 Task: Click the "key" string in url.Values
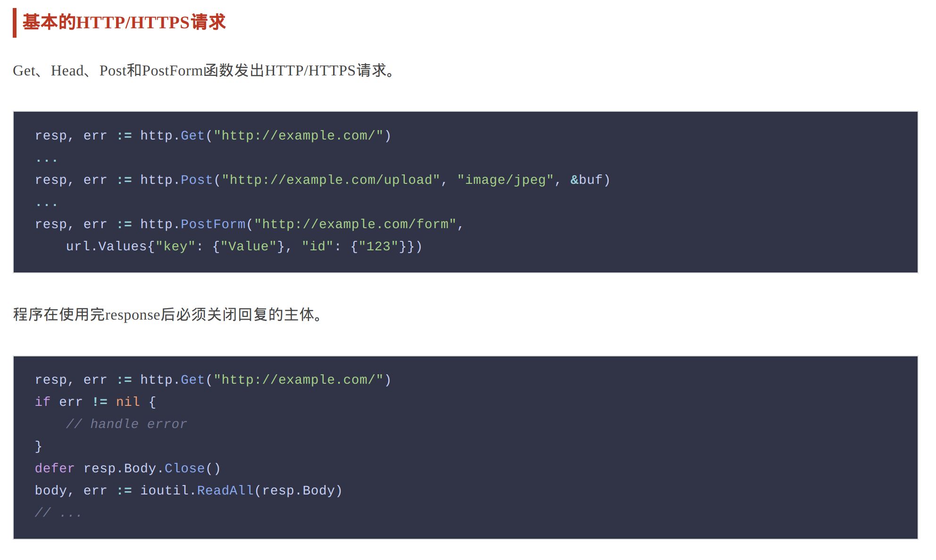coord(175,247)
